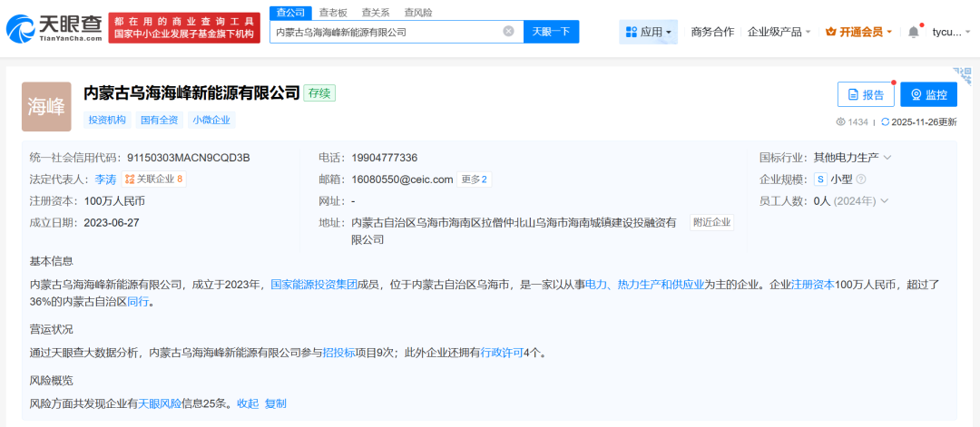Open notifications bell icon

tap(914, 32)
